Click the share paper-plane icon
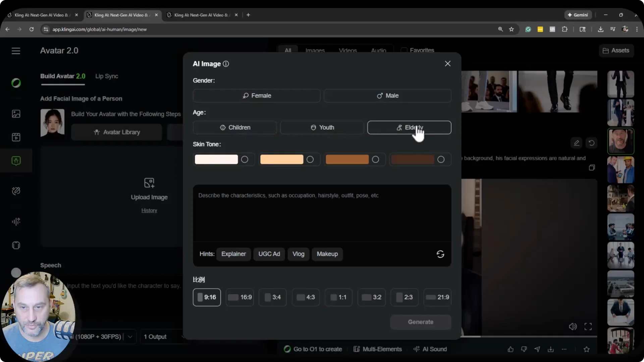 (537, 349)
